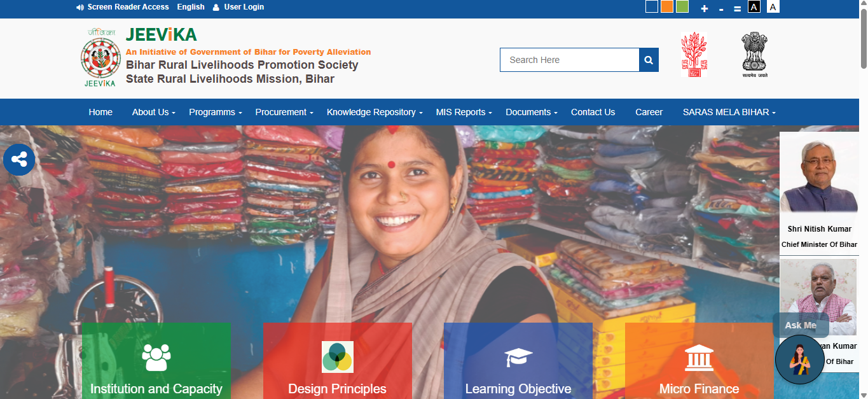Image resolution: width=868 pixels, height=399 pixels.
Task: Click the Ashoka national emblem
Action: pyautogui.click(x=755, y=55)
